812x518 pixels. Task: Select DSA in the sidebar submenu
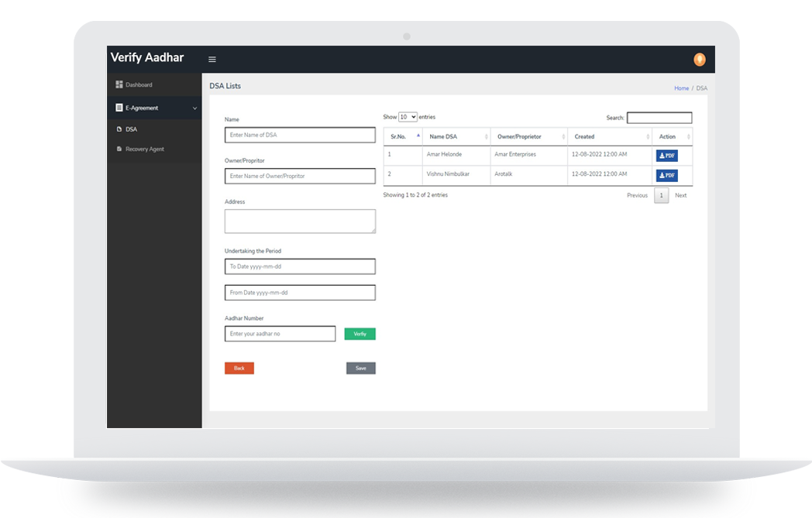[131, 129]
